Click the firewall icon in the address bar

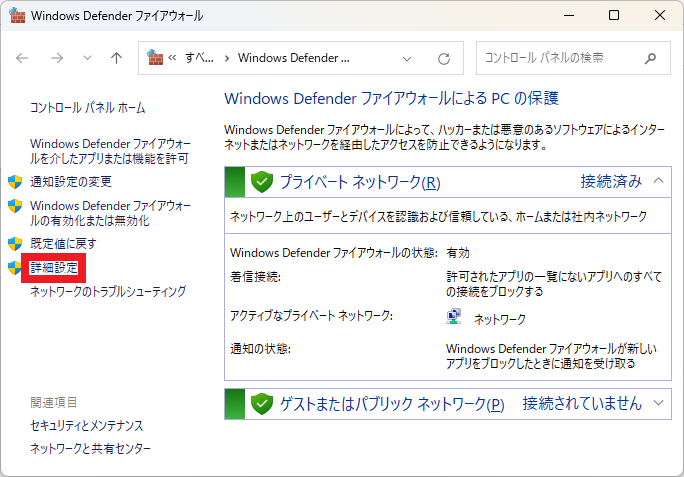pos(155,58)
